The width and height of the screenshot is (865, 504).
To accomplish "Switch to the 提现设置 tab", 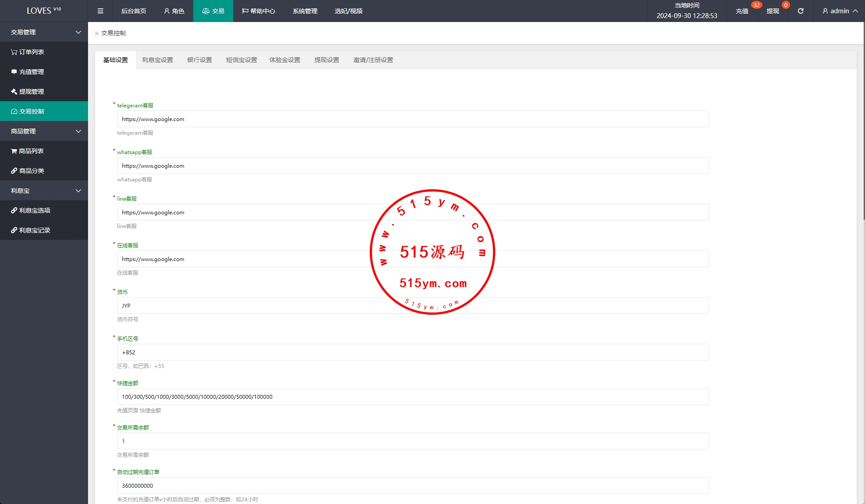I will [327, 60].
